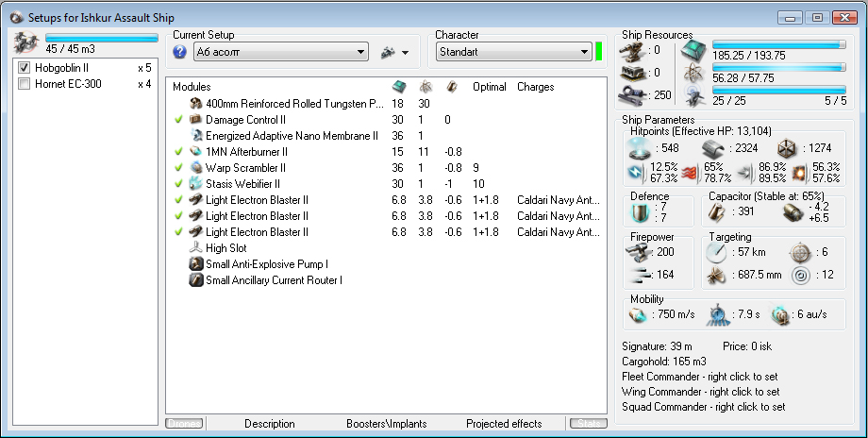This screenshot has width=868, height=438.
Task: Click the Modules column header
Action: pos(192,87)
